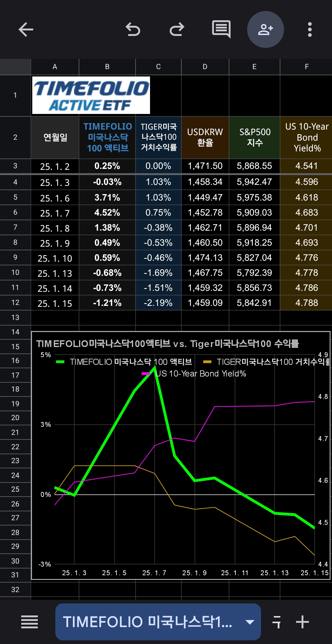Screen dimensions: 332x644
Task: Select the 4.788 yield cell
Action: [306, 303]
